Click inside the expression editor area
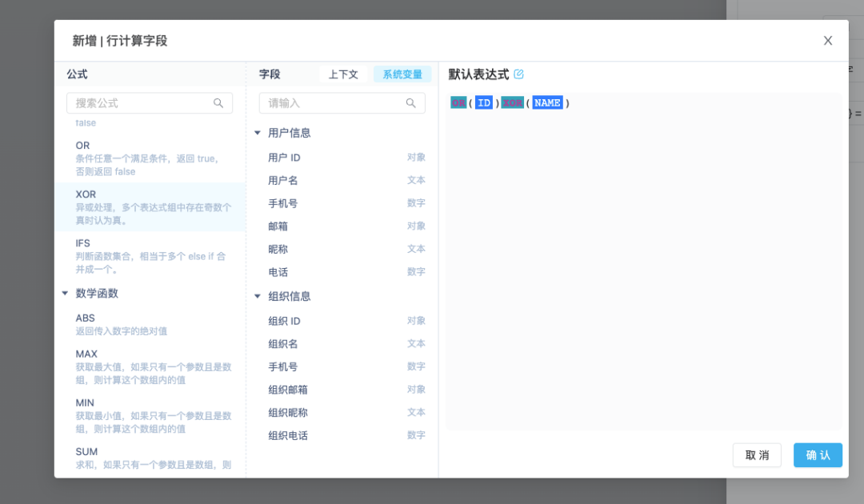Image resolution: width=864 pixels, height=504 pixels. click(x=643, y=262)
